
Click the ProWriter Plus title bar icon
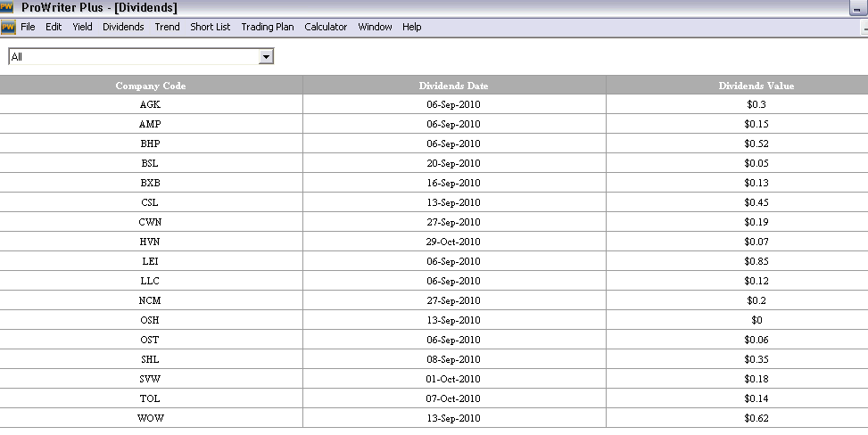(6, 6)
